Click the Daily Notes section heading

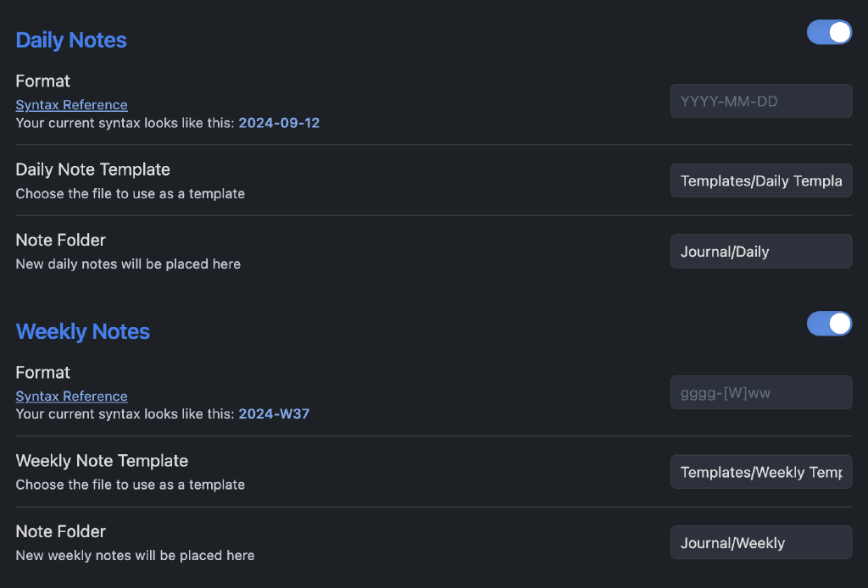(x=70, y=40)
